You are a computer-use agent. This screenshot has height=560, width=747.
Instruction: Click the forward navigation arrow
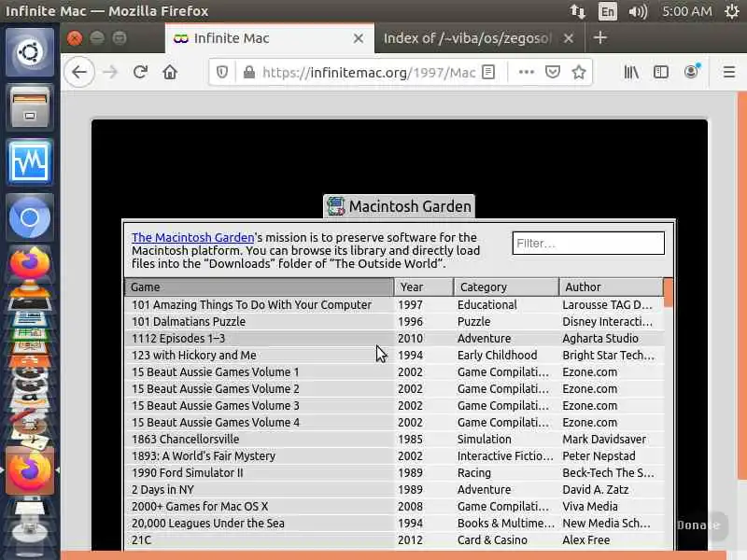pyautogui.click(x=110, y=73)
